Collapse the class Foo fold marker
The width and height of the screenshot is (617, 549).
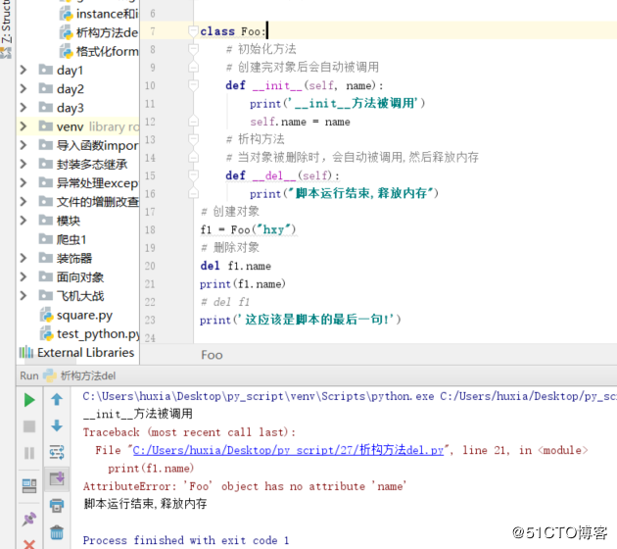193,31
